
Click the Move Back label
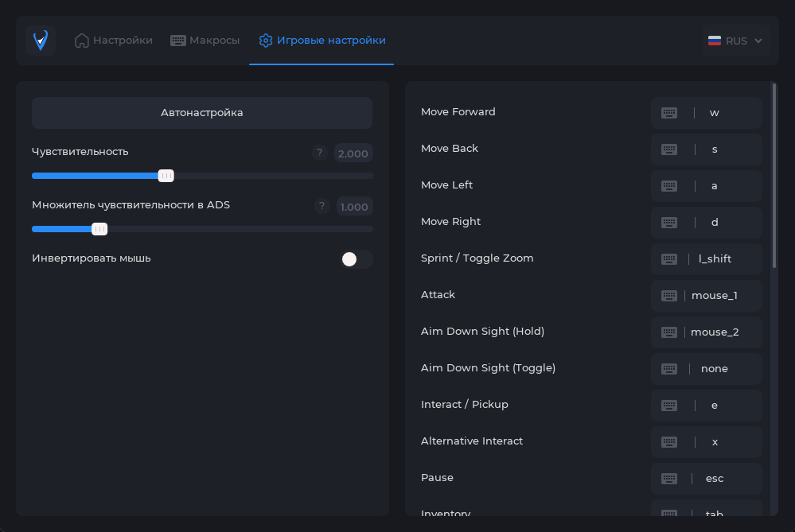pos(449,148)
